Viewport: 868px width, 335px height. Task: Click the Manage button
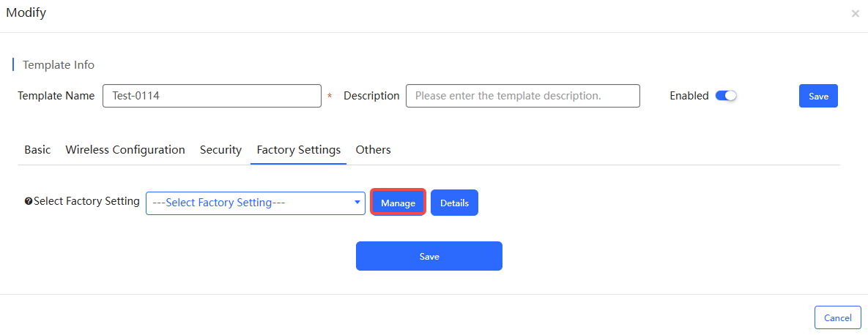click(398, 203)
